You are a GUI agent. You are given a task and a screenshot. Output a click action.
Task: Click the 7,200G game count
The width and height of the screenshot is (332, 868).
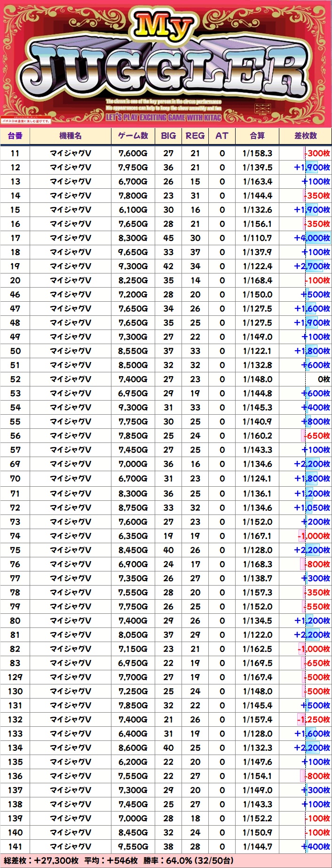133,294
